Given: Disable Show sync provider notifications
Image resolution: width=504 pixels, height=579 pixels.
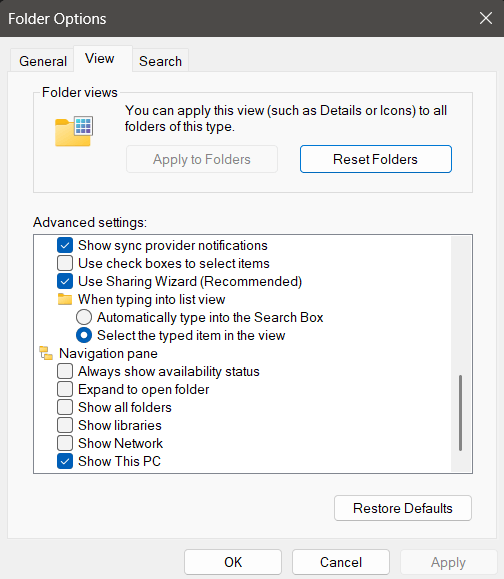Looking at the screenshot, I should coord(65,245).
